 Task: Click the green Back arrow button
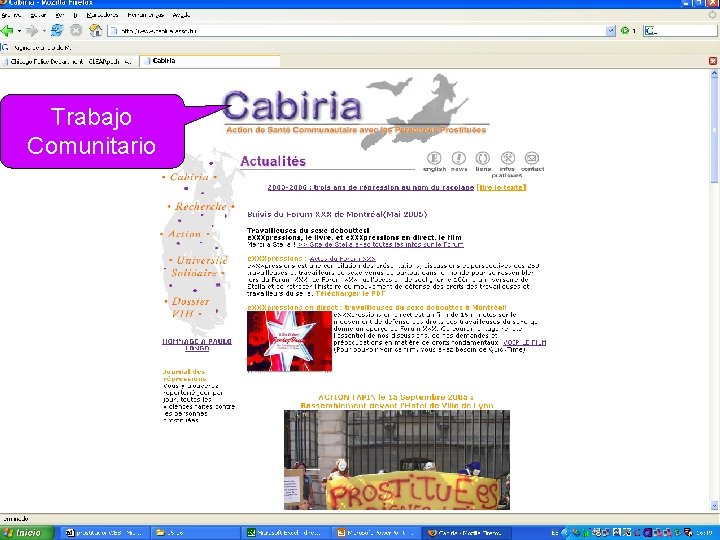tap(7, 31)
